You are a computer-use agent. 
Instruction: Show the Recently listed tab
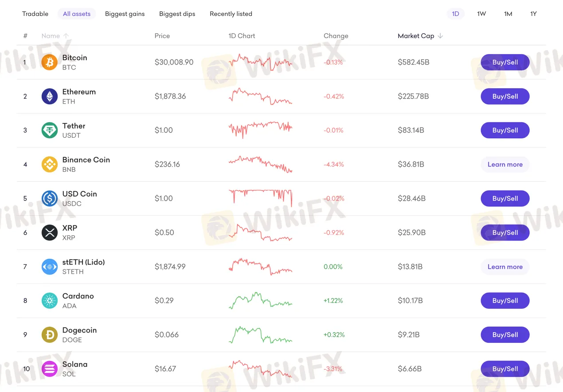[x=231, y=14]
